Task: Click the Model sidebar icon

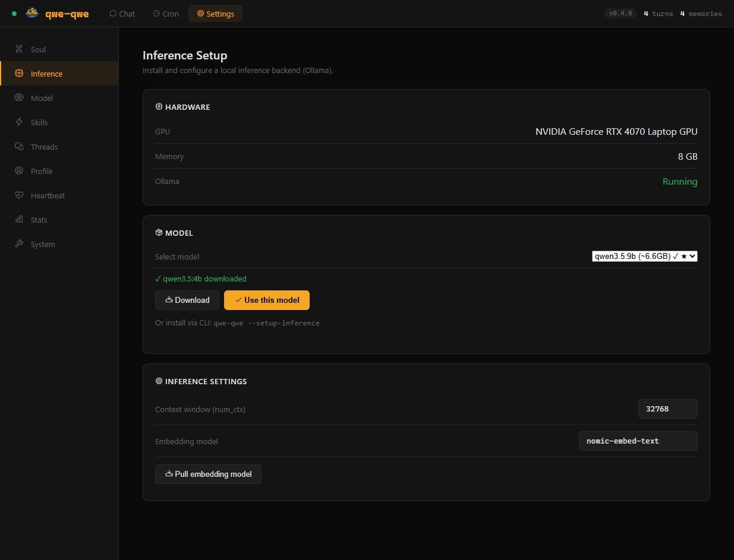Action: coord(20,98)
